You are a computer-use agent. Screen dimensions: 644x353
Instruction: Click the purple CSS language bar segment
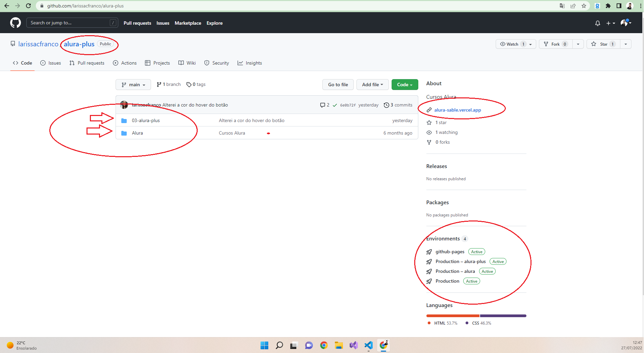[x=503, y=316]
